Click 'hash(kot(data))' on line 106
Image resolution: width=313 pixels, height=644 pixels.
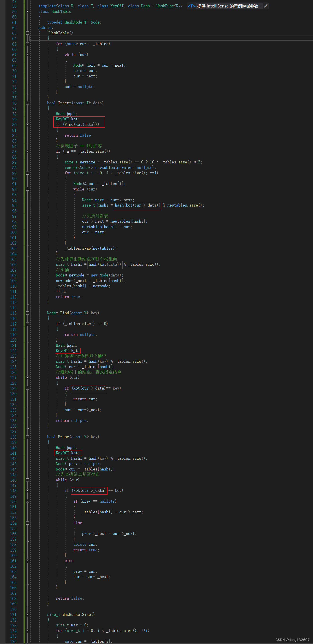(x=105, y=265)
